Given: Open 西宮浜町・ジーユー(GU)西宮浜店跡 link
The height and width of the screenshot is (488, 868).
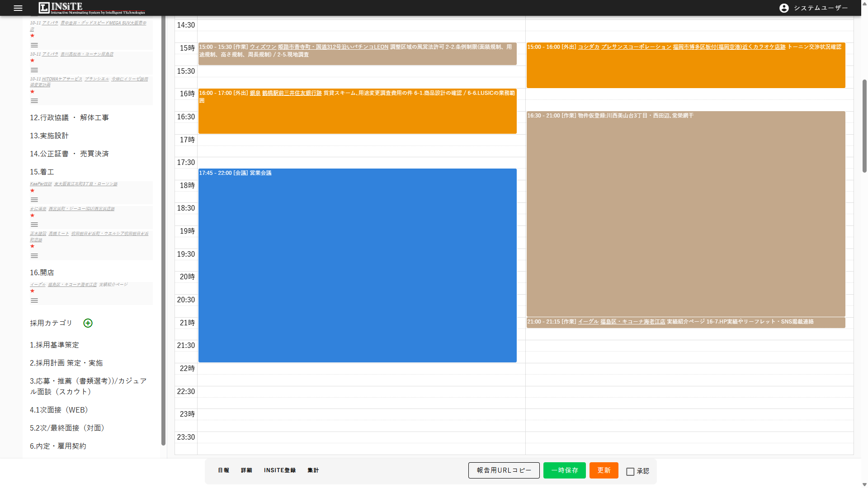Looking at the screenshot, I should coord(82,209).
